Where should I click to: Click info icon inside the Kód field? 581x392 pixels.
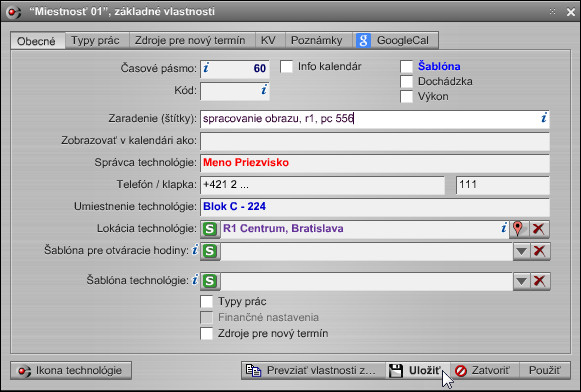[264, 89]
